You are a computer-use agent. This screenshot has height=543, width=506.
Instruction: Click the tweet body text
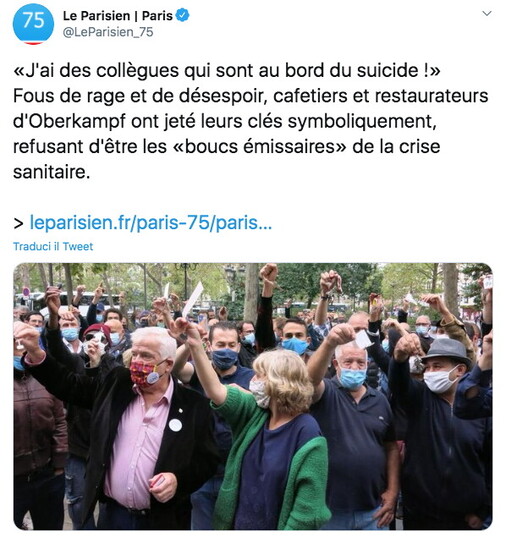[x=251, y=121]
